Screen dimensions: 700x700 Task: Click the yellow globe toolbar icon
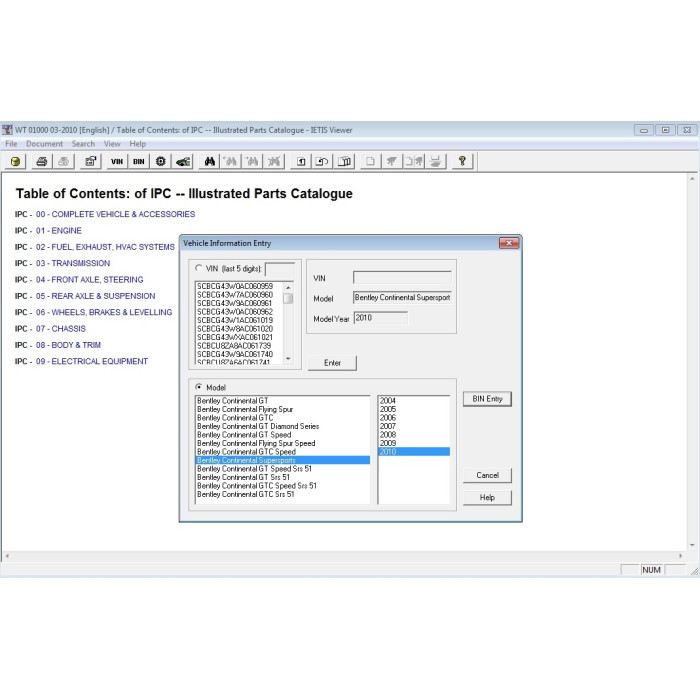(x=16, y=162)
